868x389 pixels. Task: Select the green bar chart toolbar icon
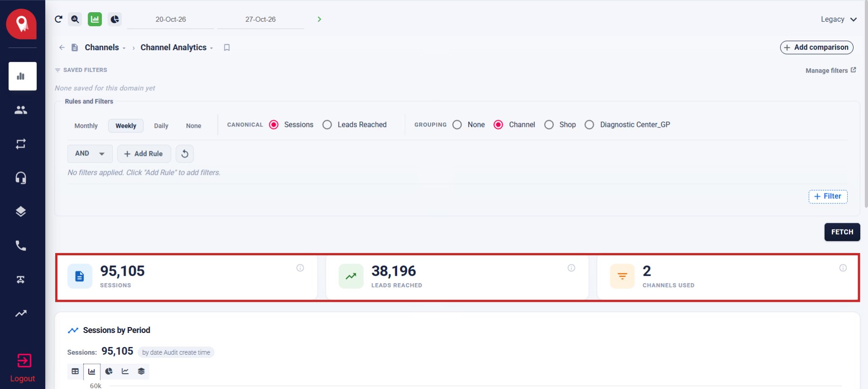point(95,19)
